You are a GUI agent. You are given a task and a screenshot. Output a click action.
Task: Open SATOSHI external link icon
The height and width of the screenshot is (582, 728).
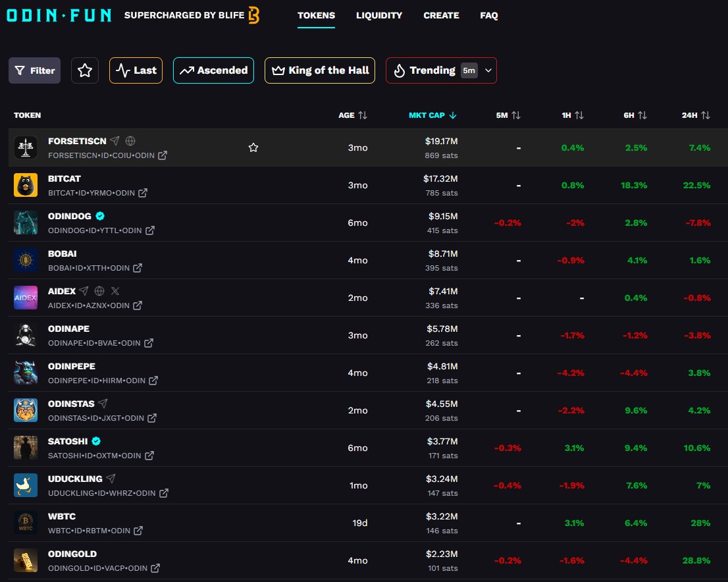(149, 456)
